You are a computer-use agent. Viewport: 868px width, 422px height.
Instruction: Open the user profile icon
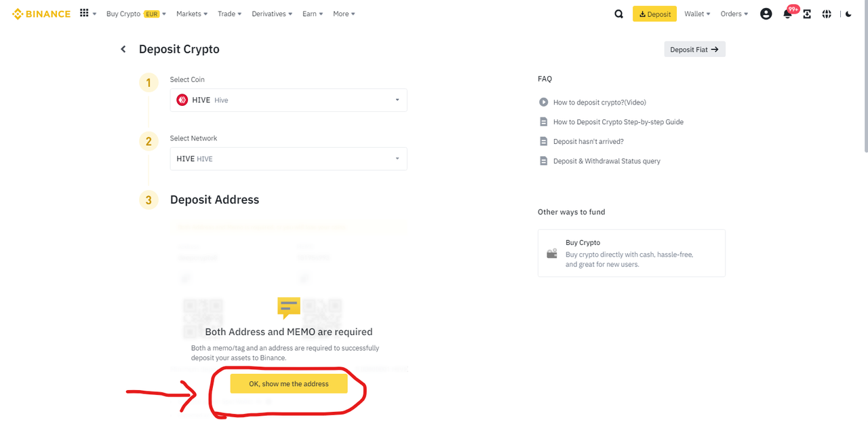click(766, 14)
